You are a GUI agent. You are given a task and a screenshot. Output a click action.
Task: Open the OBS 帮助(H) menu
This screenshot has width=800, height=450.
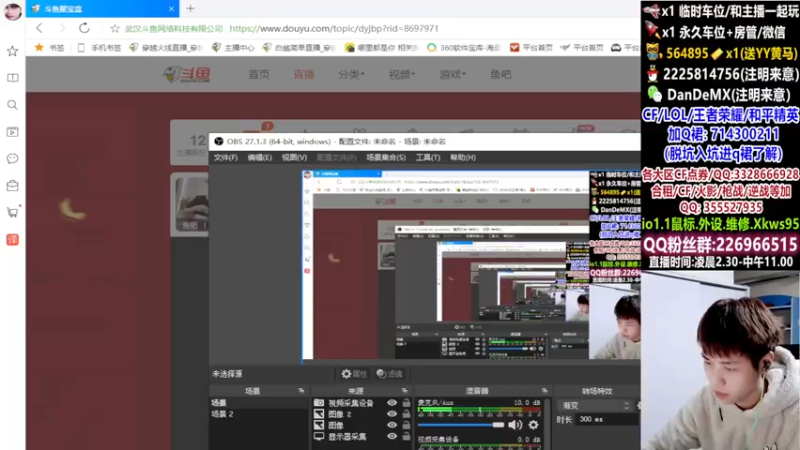click(463, 157)
